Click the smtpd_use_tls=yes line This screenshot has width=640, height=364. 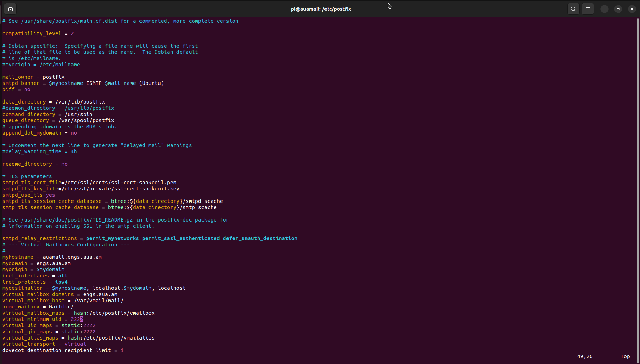[x=29, y=195]
